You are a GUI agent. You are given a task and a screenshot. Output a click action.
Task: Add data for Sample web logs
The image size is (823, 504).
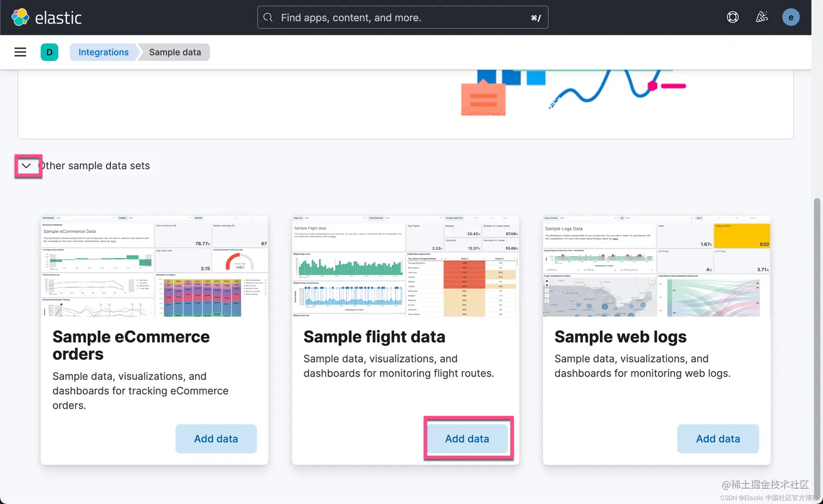[x=718, y=439]
